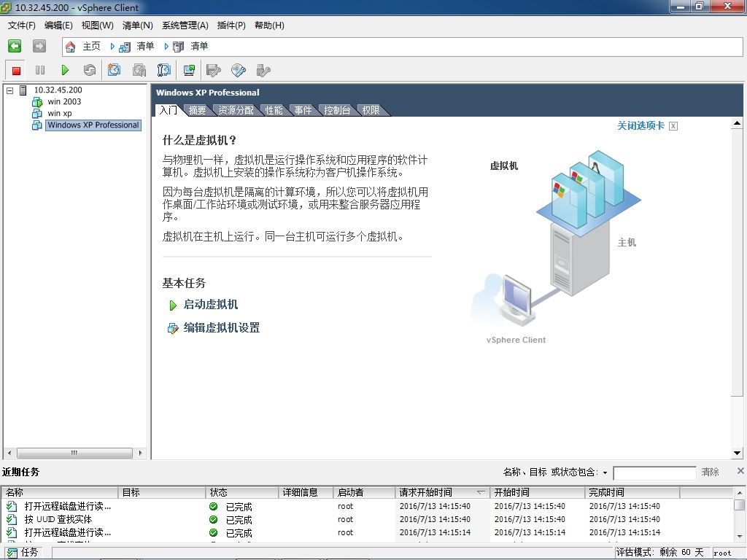The width and height of the screenshot is (747, 560).
Task: Click the floppy drive connect icon
Action: click(x=214, y=71)
